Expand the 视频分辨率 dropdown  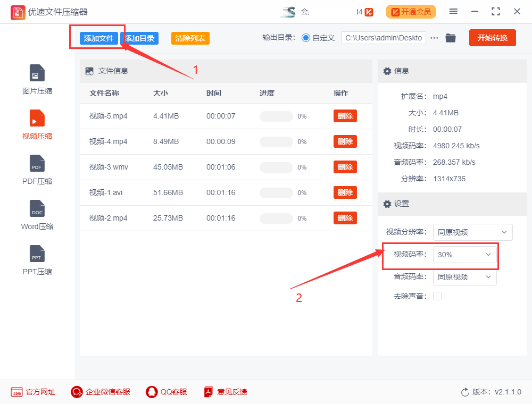(x=472, y=232)
